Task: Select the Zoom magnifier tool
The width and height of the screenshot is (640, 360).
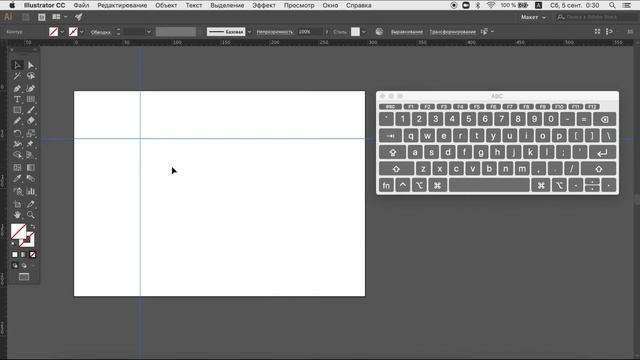Action: (31, 215)
